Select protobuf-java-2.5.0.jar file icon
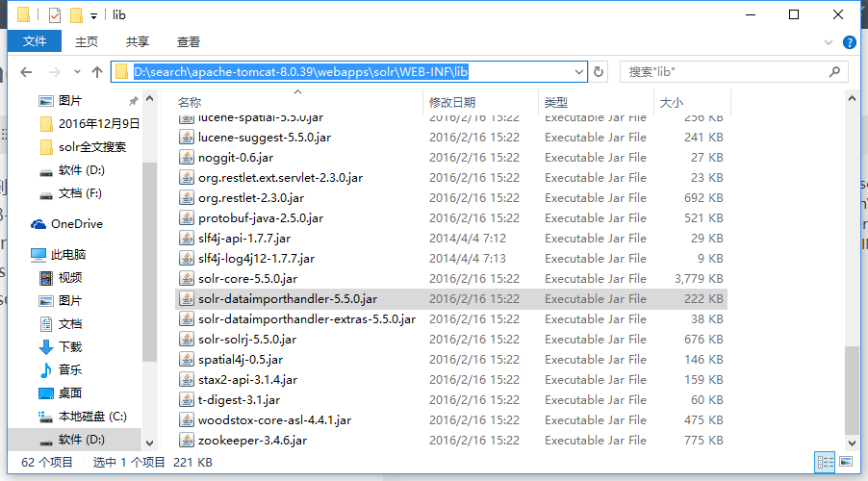The height and width of the screenshot is (481, 868). tap(187, 218)
